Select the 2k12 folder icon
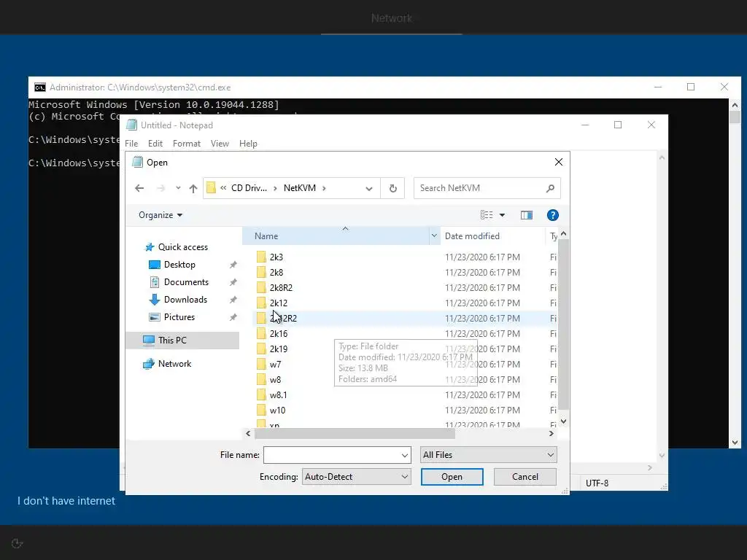This screenshot has width=747, height=560. click(261, 303)
